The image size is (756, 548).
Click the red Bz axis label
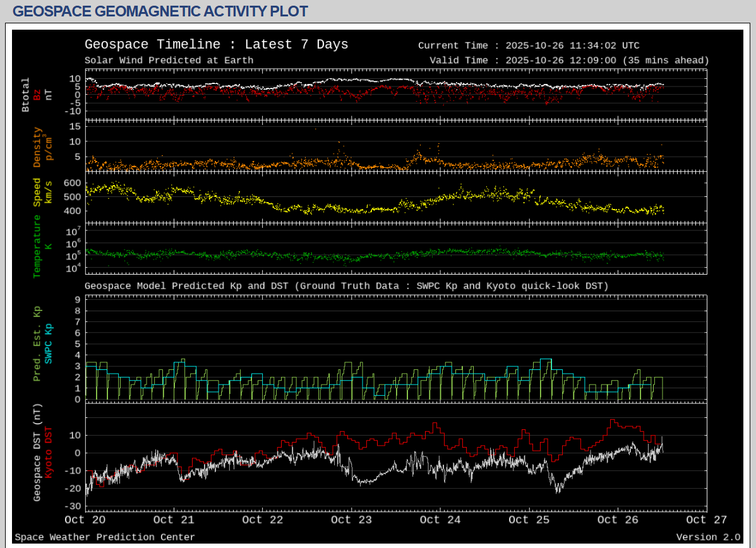coord(37,95)
